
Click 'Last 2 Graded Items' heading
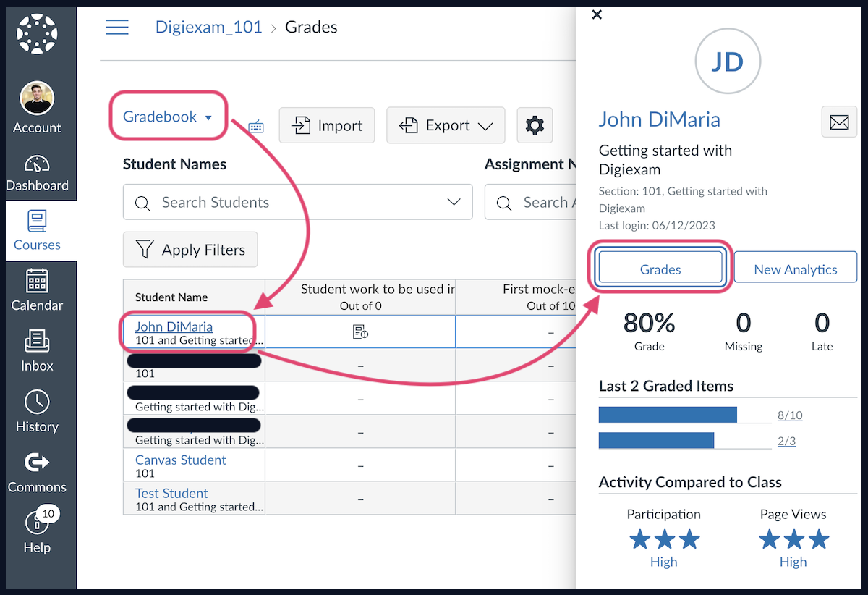pos(666,386)
